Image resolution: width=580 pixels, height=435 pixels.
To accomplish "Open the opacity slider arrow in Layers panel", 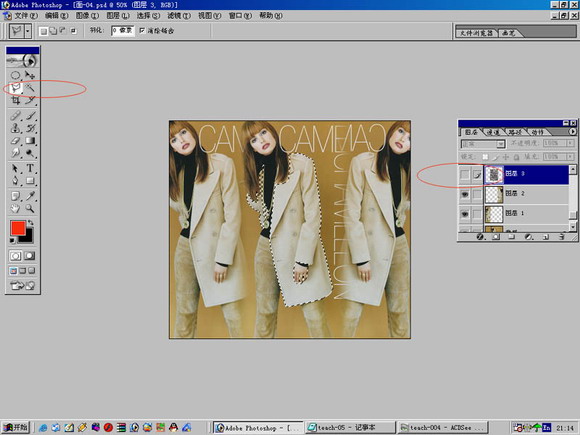I will [571, 143].
